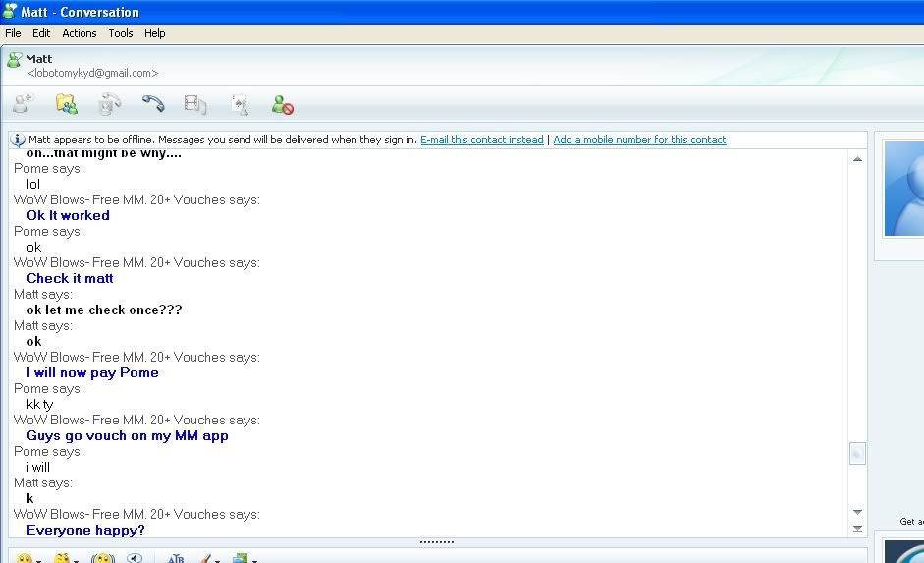924x563 pixels.
Task: Click the film strip activities icon
Action: (195, 104)
